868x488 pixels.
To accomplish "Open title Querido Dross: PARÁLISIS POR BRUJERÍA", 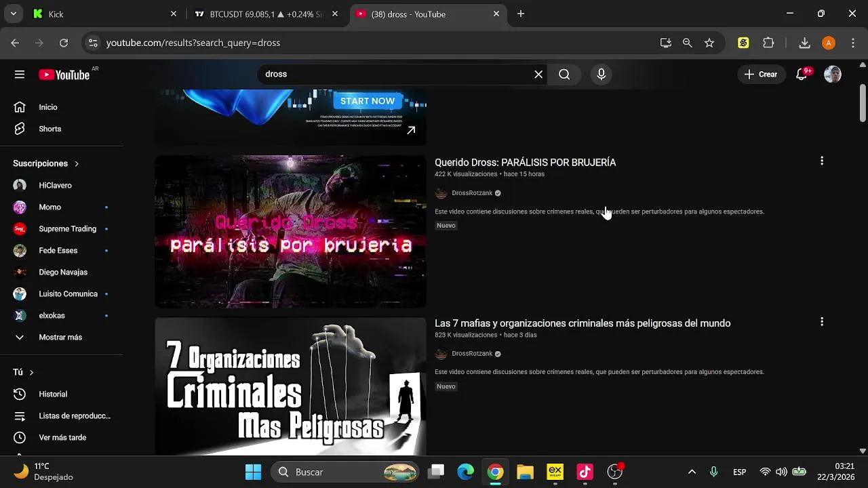I will tap(525, 163).
